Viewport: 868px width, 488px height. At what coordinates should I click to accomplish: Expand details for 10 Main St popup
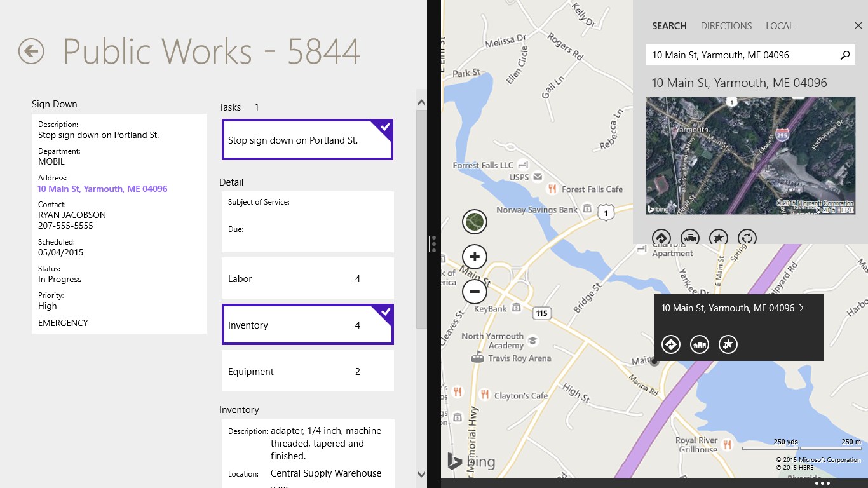point(801,308)
